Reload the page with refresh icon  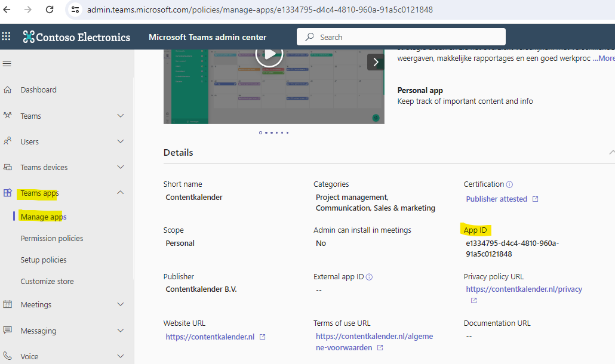pyautogui.click(x=50, y=10)
